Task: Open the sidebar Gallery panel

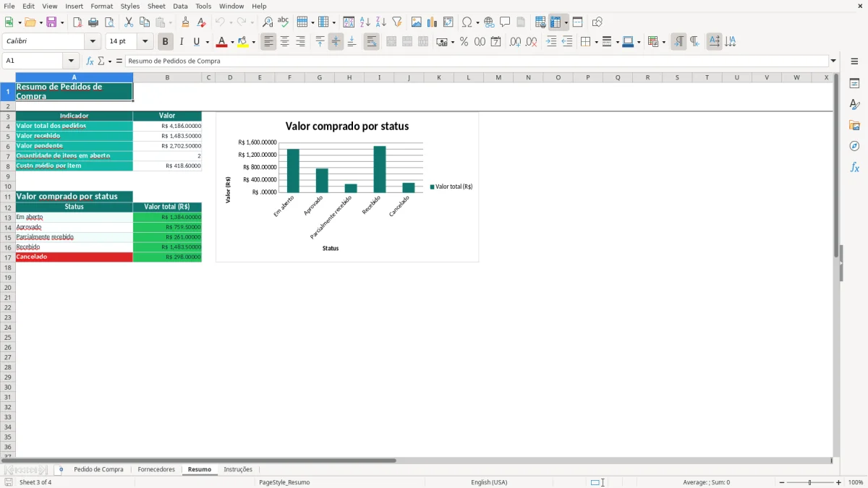Action: [x=854, y=126]
